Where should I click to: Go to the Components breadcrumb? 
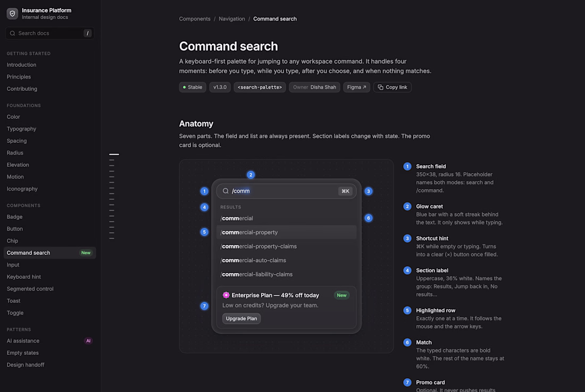click(195, 19)
